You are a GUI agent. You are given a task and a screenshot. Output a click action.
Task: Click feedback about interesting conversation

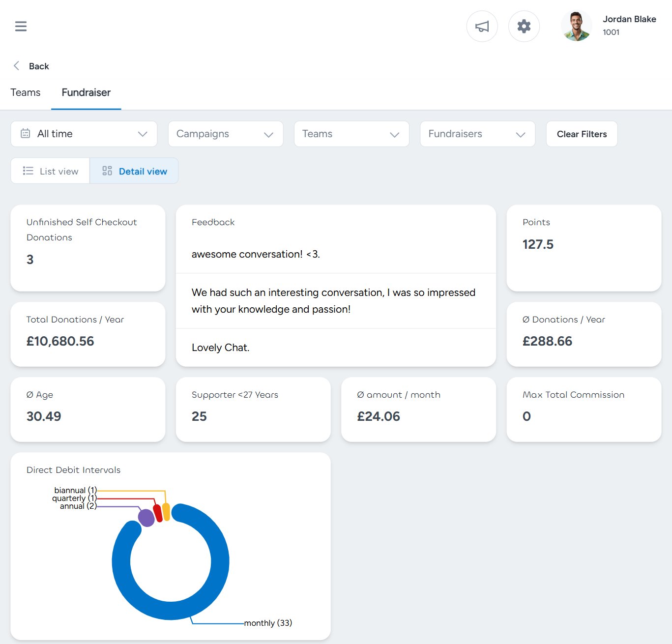tap(333, 301)
